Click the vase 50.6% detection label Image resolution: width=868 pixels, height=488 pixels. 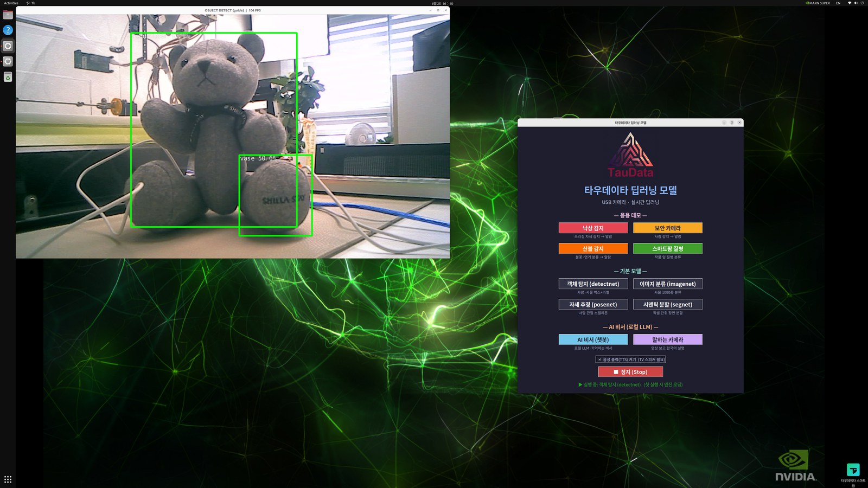point(258,158)
